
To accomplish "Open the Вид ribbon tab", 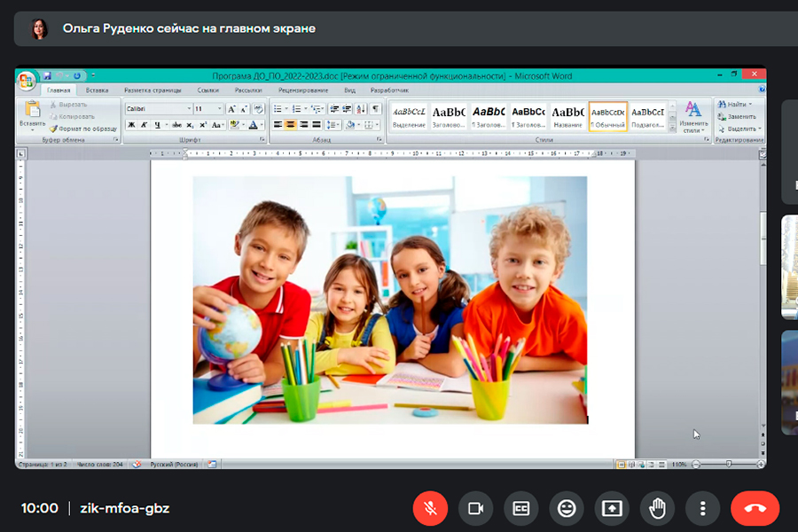I will pos(349,90).
